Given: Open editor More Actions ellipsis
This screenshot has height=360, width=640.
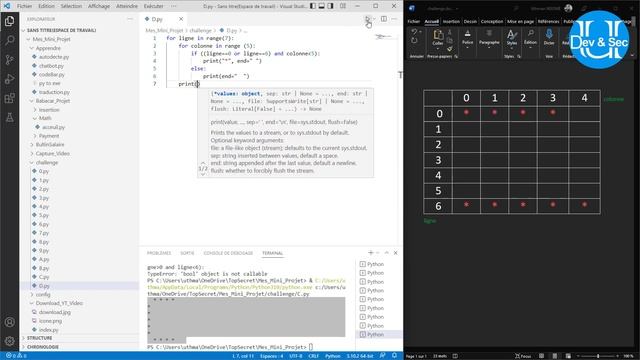Looking at the screenshot, I should coord(394,19).
